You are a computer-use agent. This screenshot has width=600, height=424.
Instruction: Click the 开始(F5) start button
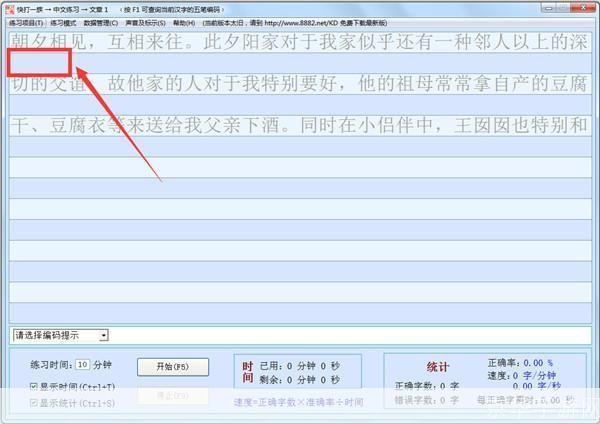173,367
